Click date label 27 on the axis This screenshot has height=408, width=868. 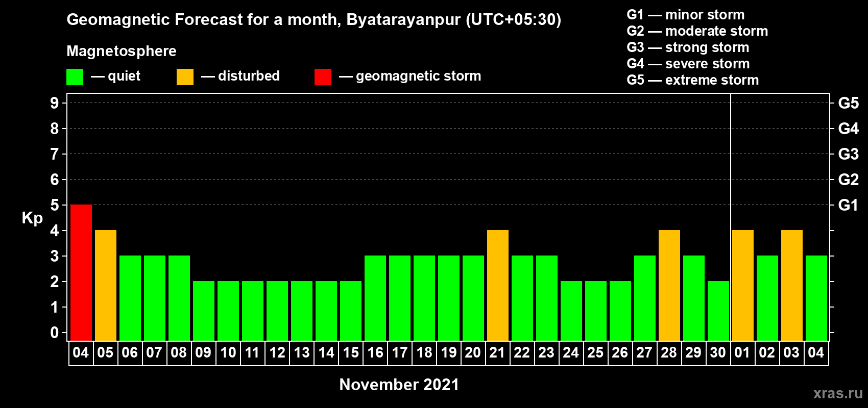[x=644, y=353]
